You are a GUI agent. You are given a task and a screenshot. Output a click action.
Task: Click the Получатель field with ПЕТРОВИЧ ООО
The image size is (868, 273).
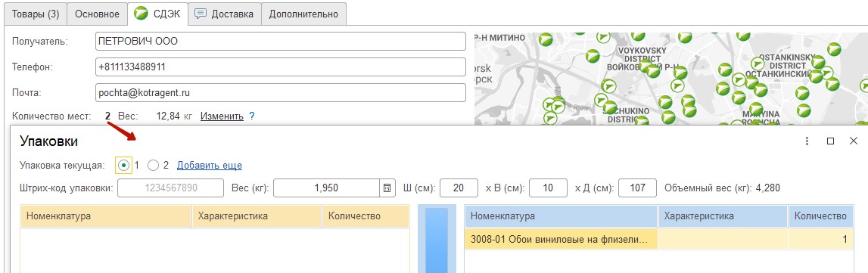pyautogui.click(x=281, y=41)
